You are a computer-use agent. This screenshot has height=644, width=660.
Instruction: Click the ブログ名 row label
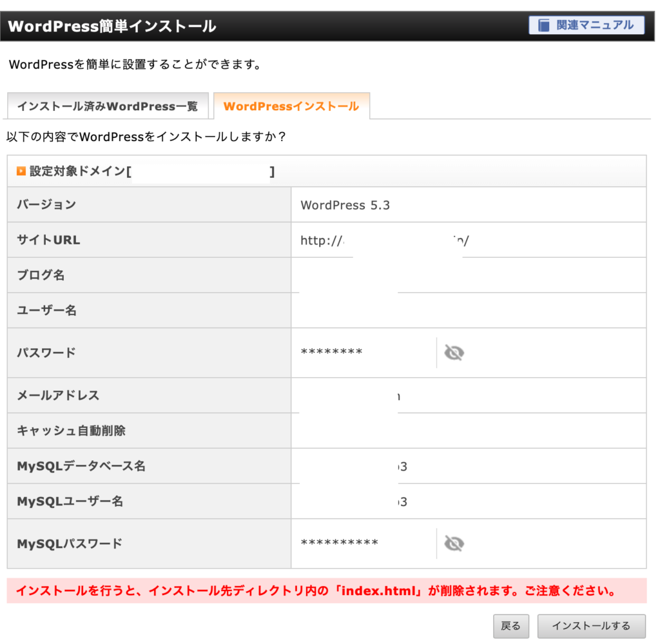(41, 275)
